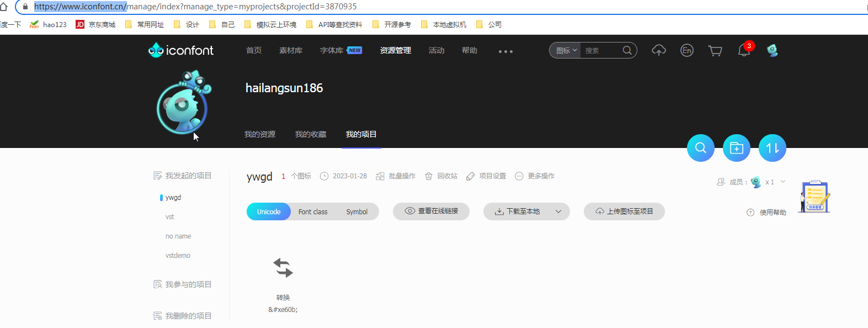Open 资源管理 nav item

[396, 50]
